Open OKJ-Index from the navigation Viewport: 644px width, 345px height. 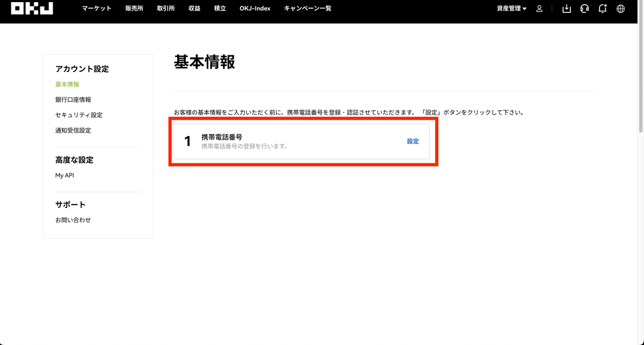pyautogui.click(x=255, y=9)
